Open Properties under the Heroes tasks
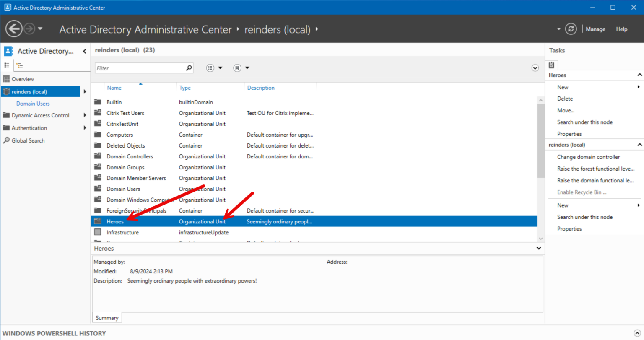The image size is (644, 340). click(x=569, y=133)
